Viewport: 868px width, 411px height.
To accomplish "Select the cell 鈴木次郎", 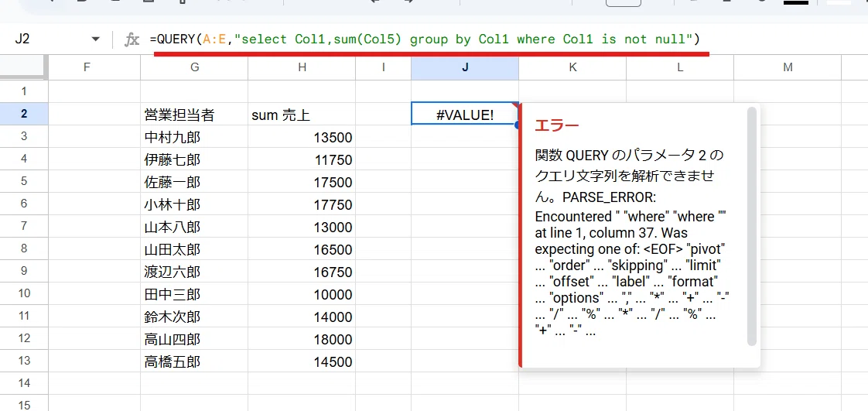I will [193, 317].
